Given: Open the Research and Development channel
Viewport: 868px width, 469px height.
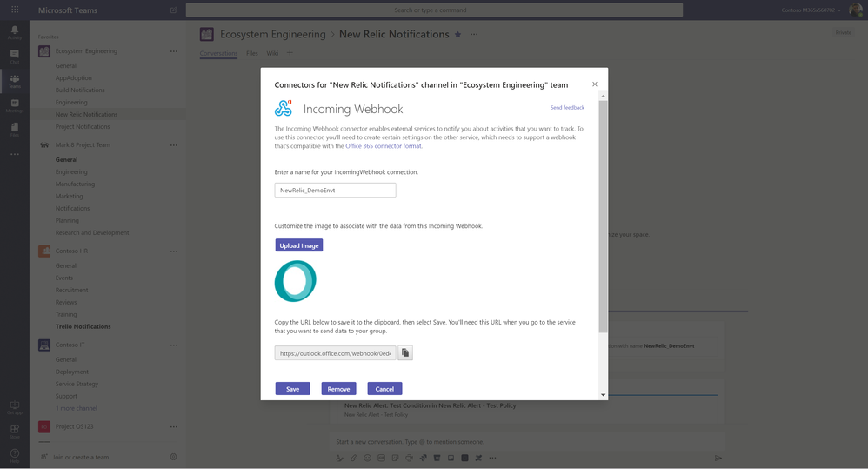Looking at the screenshot, I should coord(92,233).
